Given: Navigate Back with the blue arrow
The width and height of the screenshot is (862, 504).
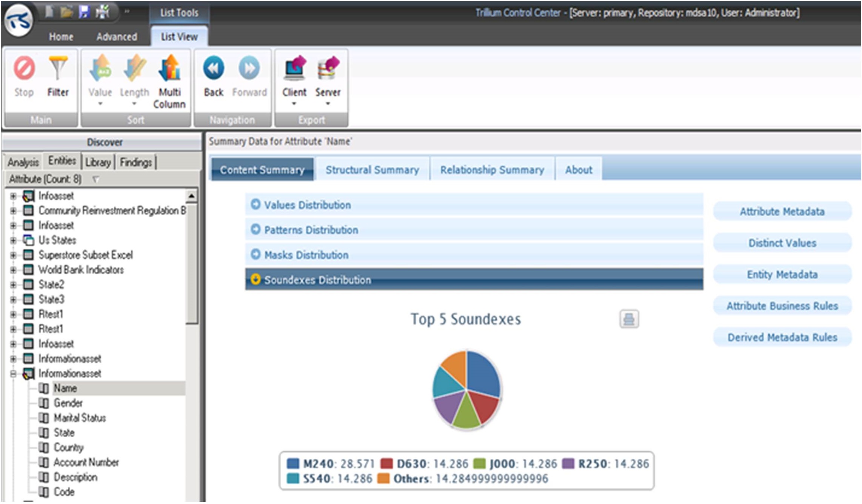Looking at the screenshot, I should [214, 68].
